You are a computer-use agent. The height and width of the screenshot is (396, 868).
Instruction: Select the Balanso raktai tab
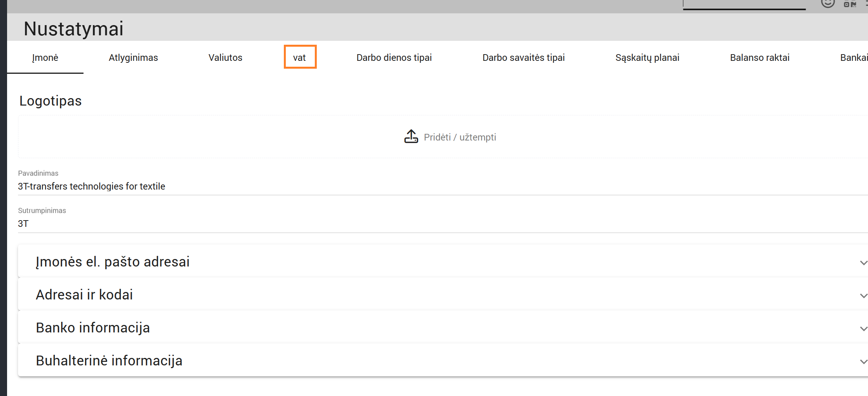(759, 58)
